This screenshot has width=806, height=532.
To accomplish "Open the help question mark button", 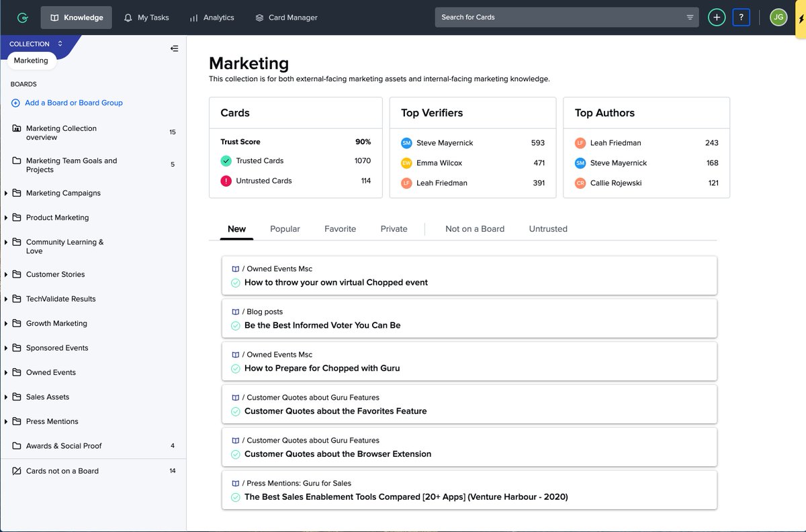I will pyautogui.click(x=741, y=17).
